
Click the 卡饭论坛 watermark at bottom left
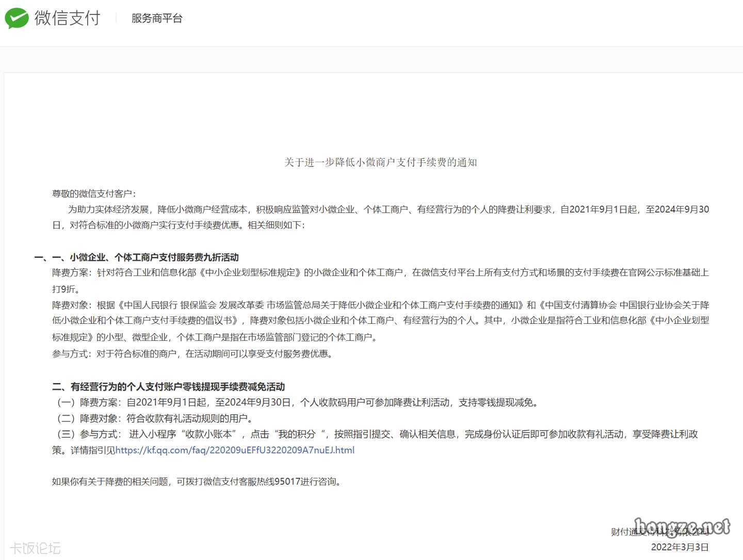pos(35,548)
